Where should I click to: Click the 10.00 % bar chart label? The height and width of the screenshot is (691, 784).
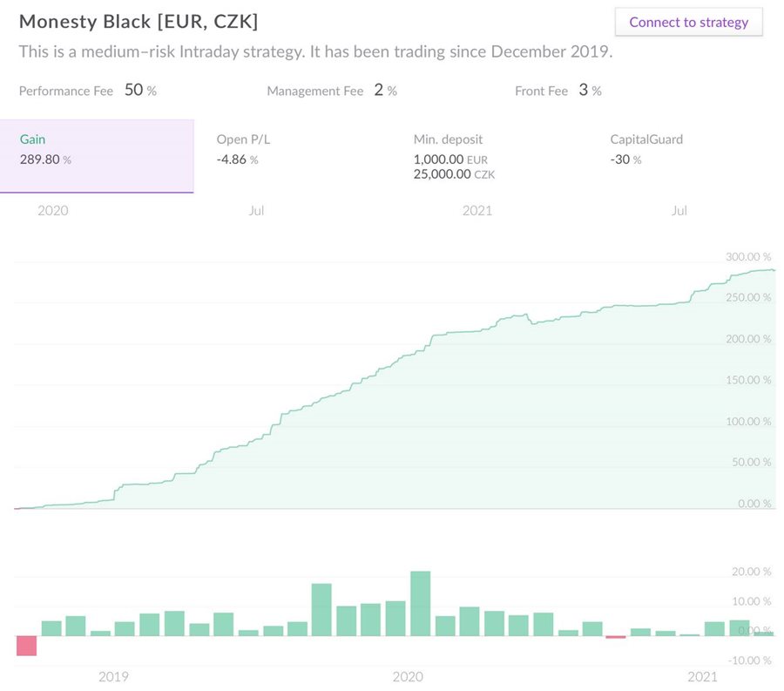(x=752, y=601)
